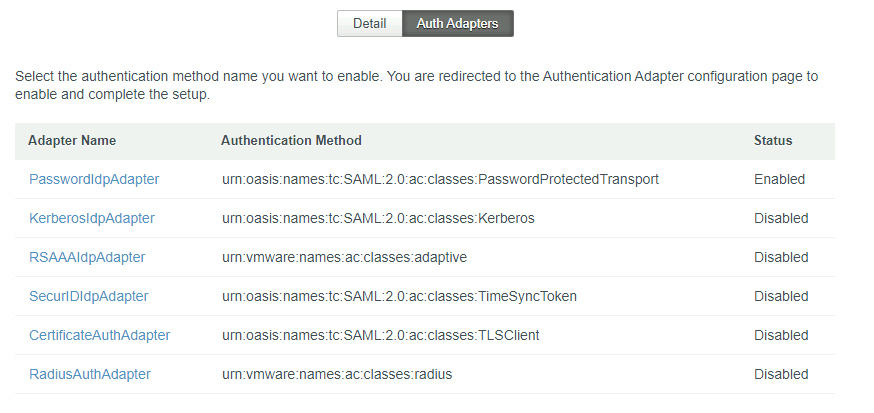Click the PasswordProtectedTransport authentication method text
Image resolution: width=874 pixels, height=413 pixels.
coord(440,179)
